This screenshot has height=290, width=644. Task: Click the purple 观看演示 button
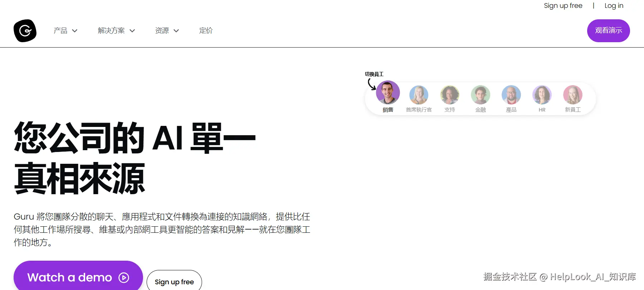click(x=609, y=31)
